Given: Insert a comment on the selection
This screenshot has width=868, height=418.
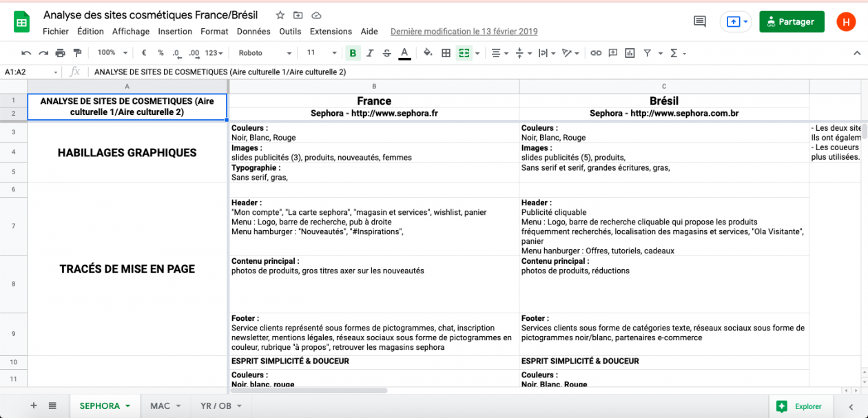Looking at the screenshot, I should tap(612, 52).
